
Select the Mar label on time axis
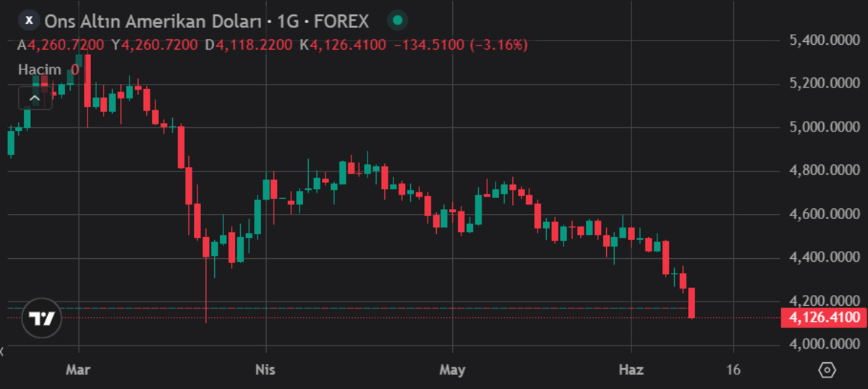[x=77, y=370]
